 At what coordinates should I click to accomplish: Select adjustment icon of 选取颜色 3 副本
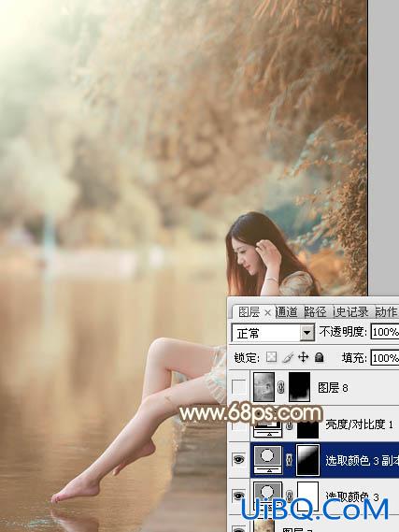click(x=268, y=460)
